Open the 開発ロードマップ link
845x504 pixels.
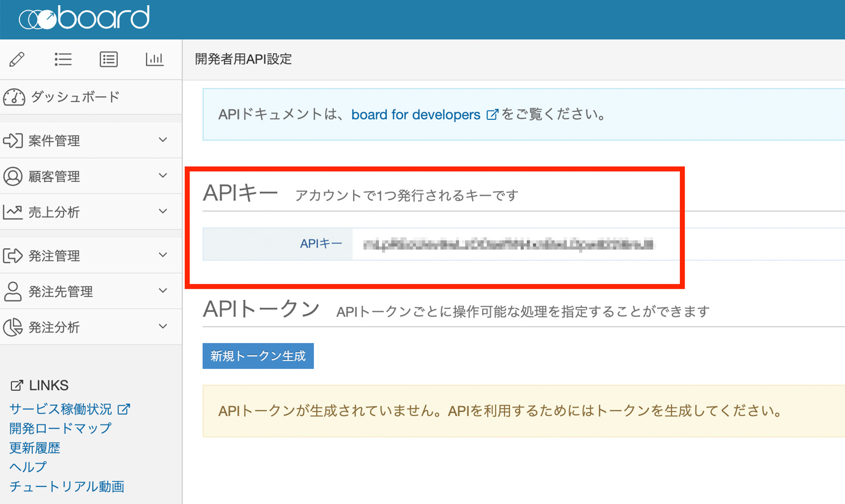click(x=60, y=428)
